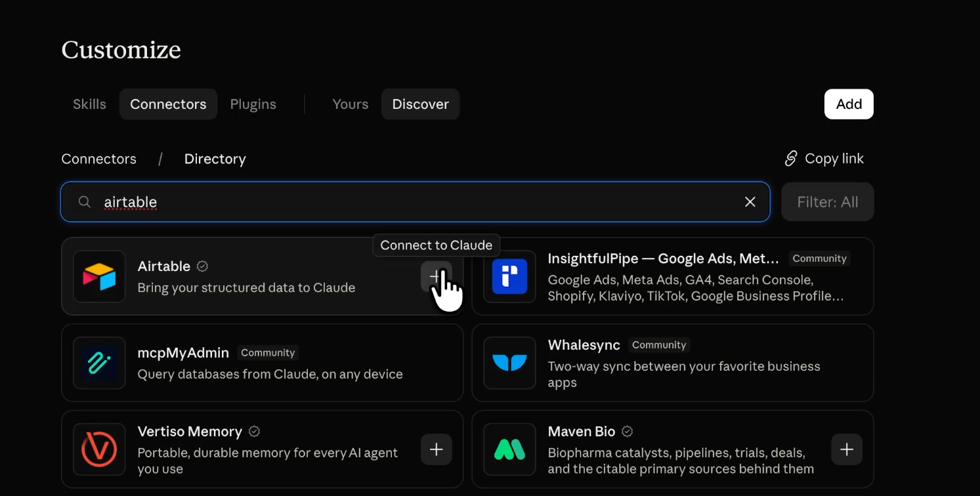This screenshot has height=496, width=980.
Task: Click the Directory breadcrumb
Action: click(215, 159)
